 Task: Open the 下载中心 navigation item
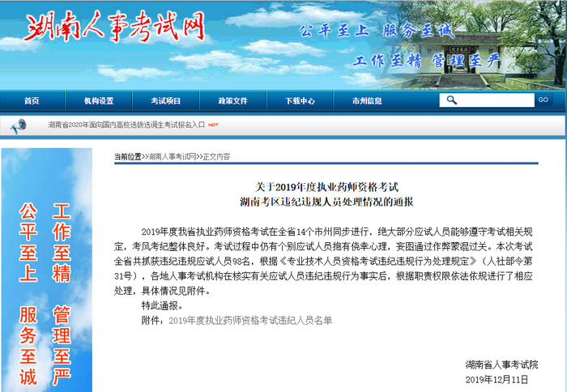(x=300, y=101)
